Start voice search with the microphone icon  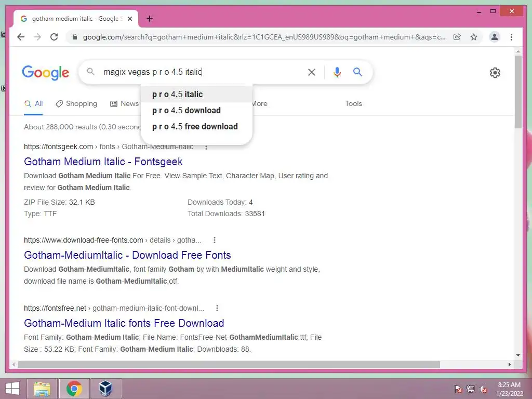click(337, 72)
